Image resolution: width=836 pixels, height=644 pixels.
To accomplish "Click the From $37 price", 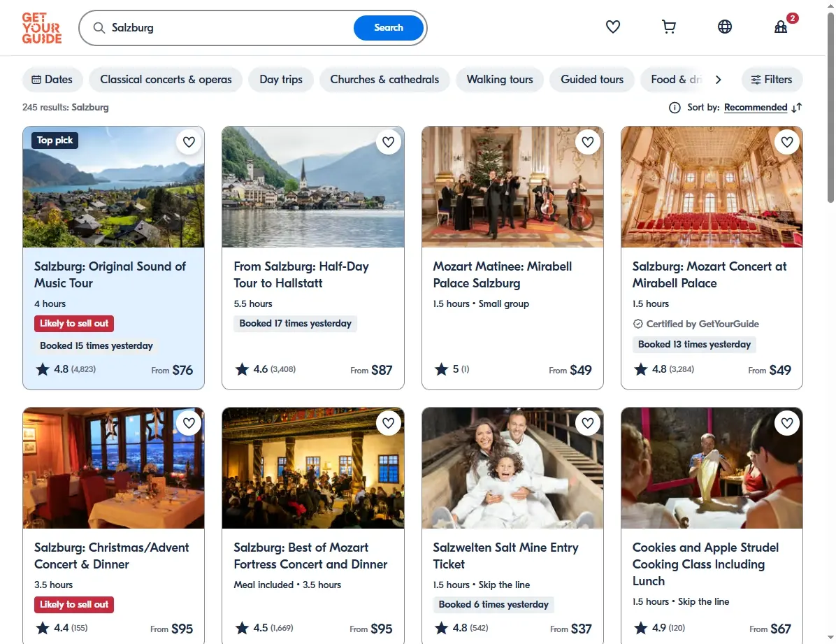I will coord(570,629).
